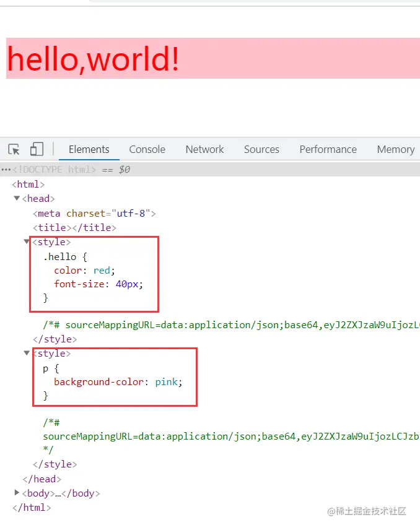
Task: Toggle the device toolbar icon
Action: tap(37, 149)
